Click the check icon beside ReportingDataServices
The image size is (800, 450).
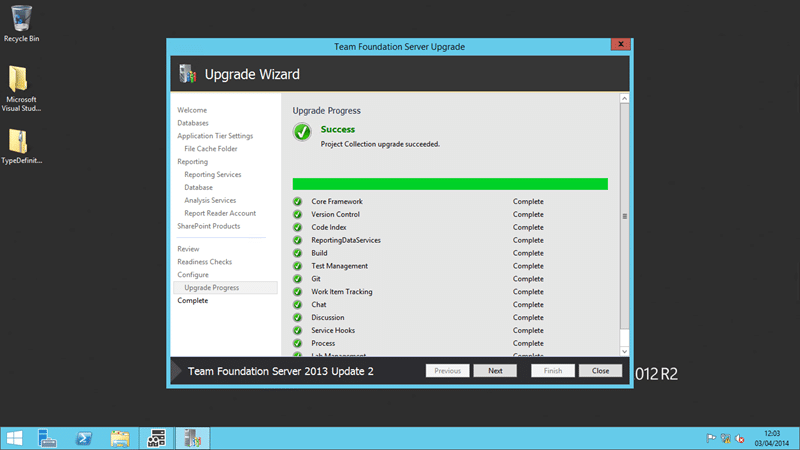coord(297,240)
